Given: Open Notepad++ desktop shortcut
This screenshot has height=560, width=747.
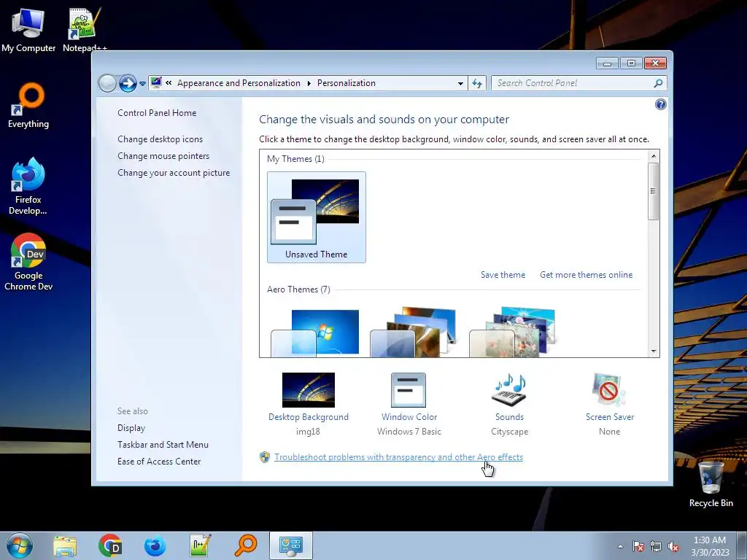Looking at the screenshot, I should [x=85, y=29].
